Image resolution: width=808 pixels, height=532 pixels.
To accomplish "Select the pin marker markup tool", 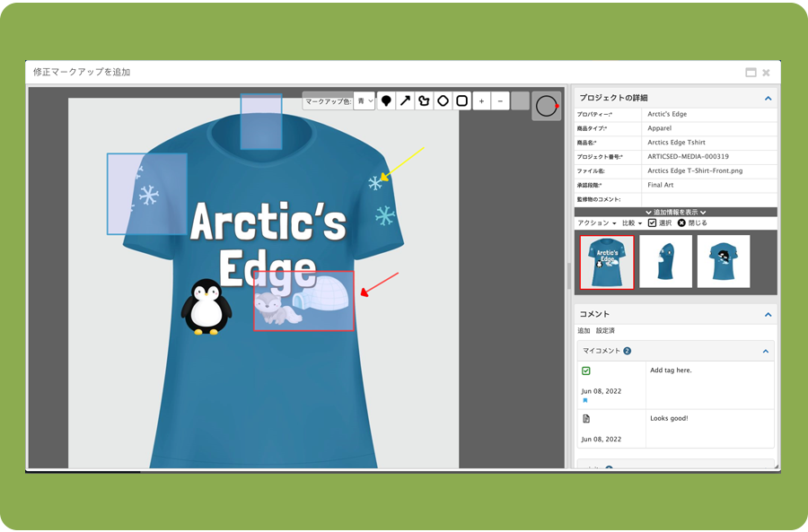I will (x=386, y=101).
